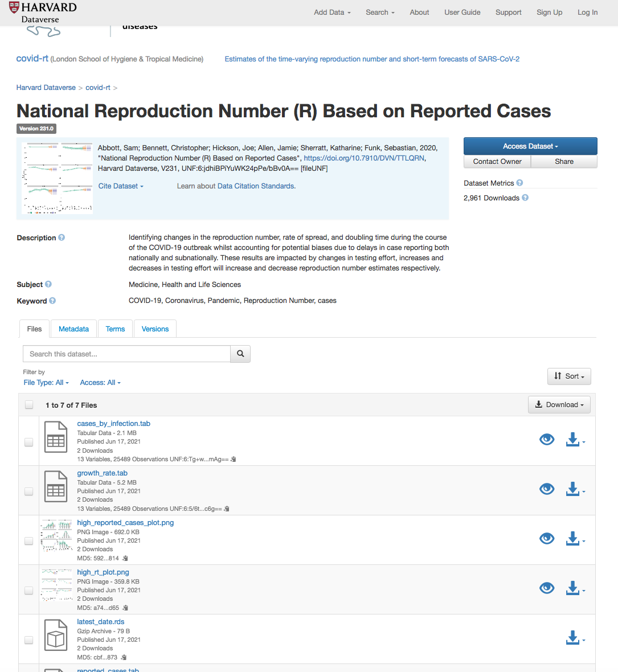Copy UNF clipboard icon for growth_rate.tab
The width and height of the screenshot is (618, 672).
[x=227, y=509]
